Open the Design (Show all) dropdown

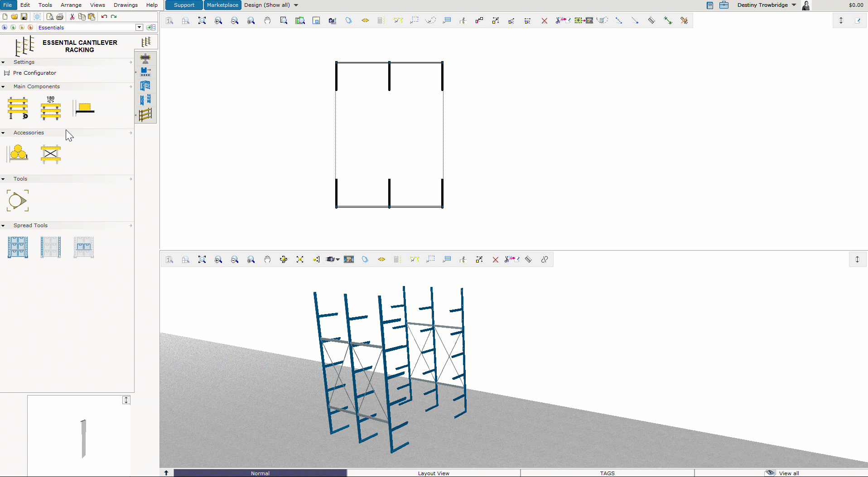[270, 5]
